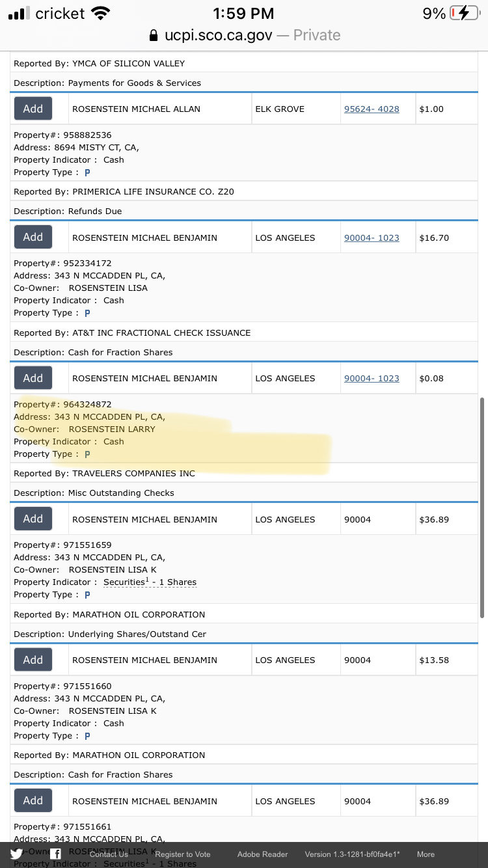488x868 pixels.
Task: Open Register to Vote footer link
Action: [183, 854]
